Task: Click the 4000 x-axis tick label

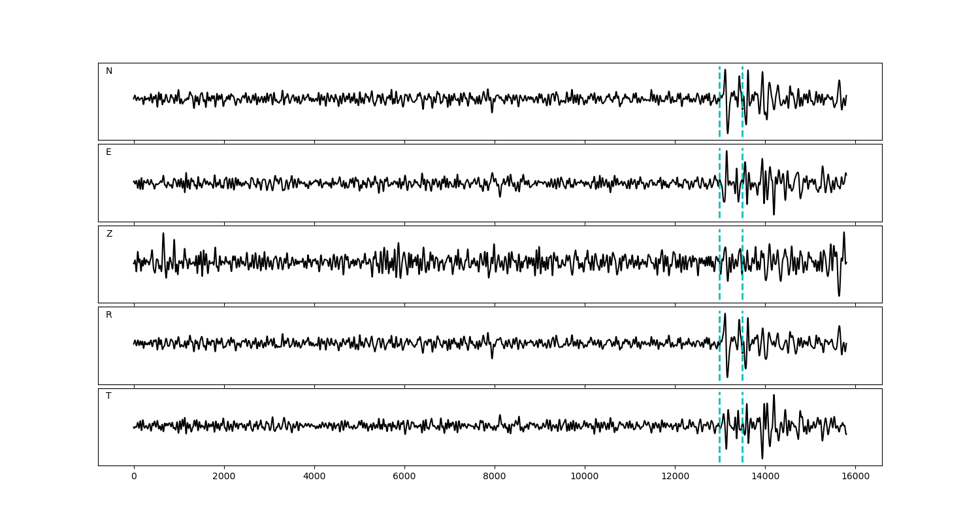Action: pos(314,477)
